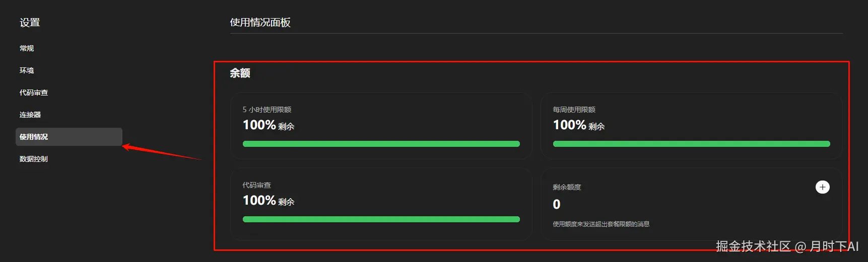The height and width of the screenshot is (262, 868).
Task: Open the 常规 settings section
Action: pos(27,48)
